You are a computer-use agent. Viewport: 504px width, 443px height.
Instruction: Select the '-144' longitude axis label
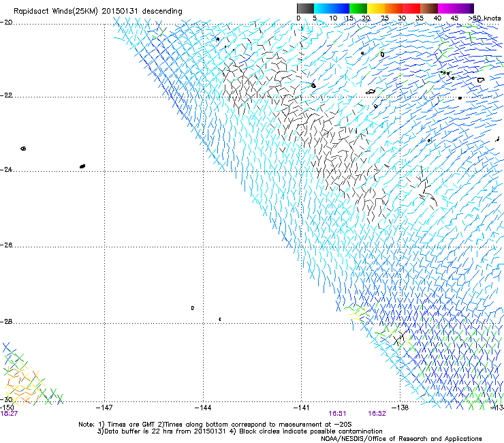pos(203,408)
